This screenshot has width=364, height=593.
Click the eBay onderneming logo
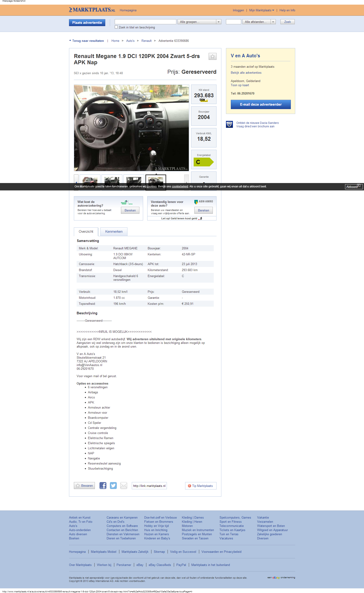click(x=281, y=577)
